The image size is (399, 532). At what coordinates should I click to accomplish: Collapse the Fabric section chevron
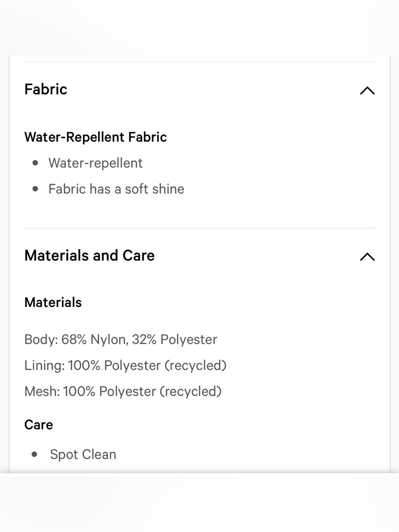[367, 91]
